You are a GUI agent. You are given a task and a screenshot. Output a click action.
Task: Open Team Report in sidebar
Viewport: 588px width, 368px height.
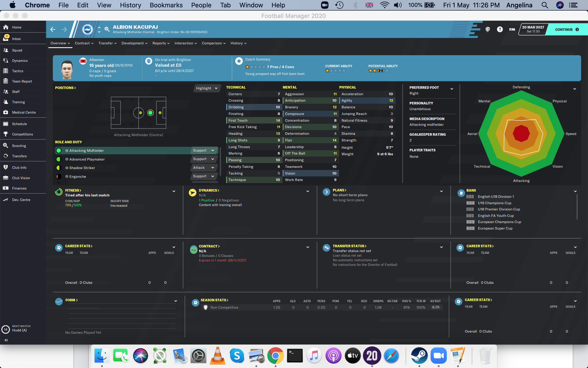[23, 81]
